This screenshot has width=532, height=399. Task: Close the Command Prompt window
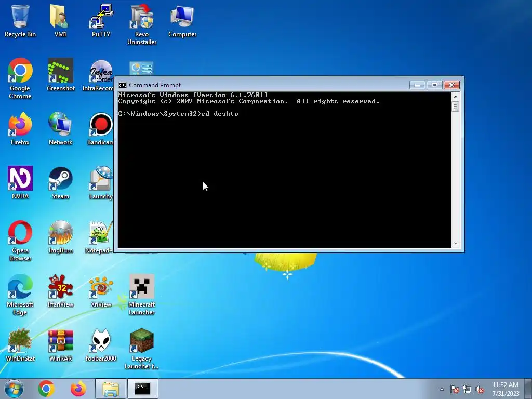tap(451, 85)
